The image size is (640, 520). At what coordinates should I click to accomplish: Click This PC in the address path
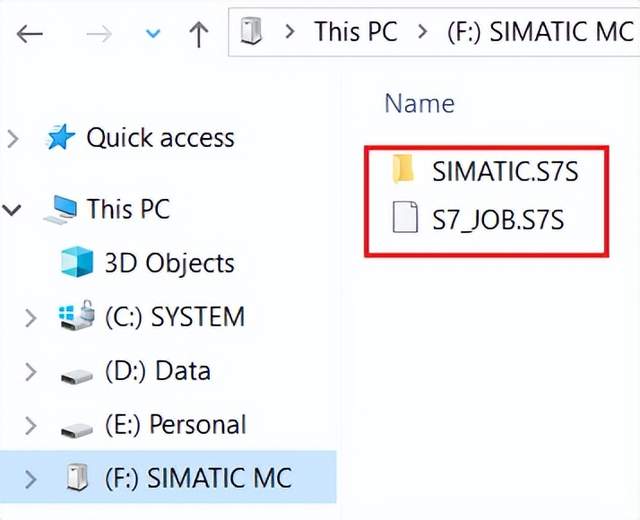[x=357, y=32]
